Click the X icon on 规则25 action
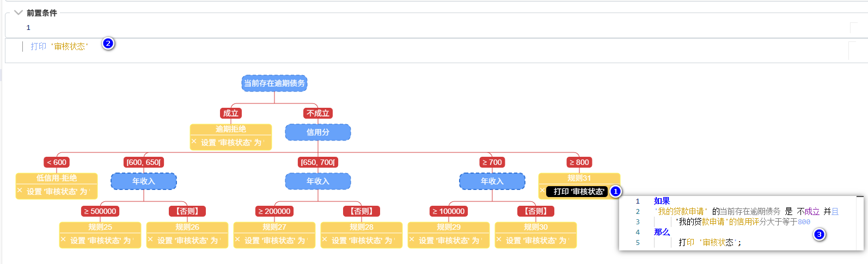The height and width of the screenshot is (264, 868). [x=63, y=239]
